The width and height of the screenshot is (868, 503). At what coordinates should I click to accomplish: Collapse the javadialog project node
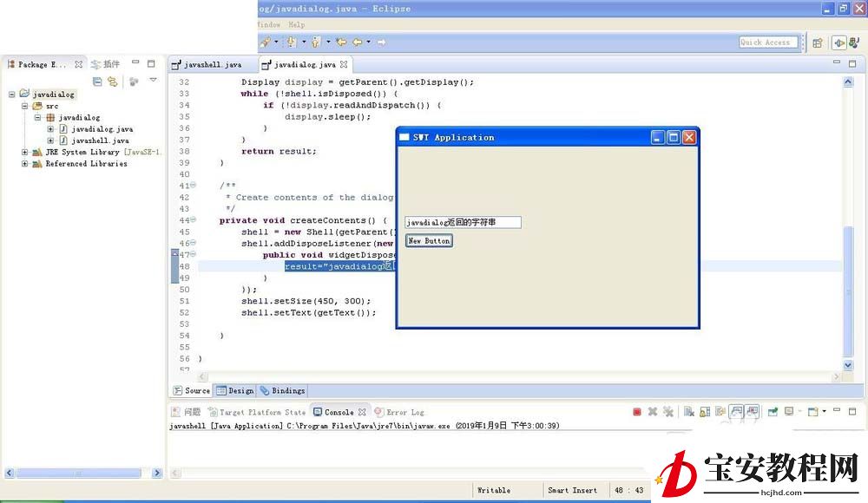[x=11, y=94]
